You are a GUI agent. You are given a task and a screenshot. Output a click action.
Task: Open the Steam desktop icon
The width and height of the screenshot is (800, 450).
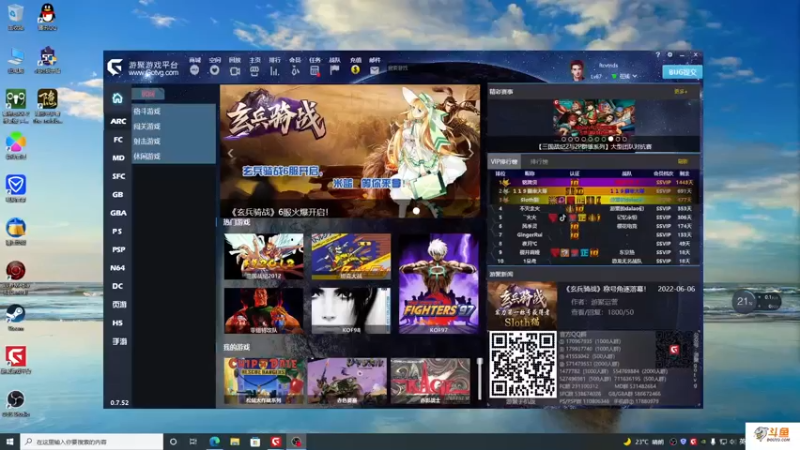coord(15,318)
